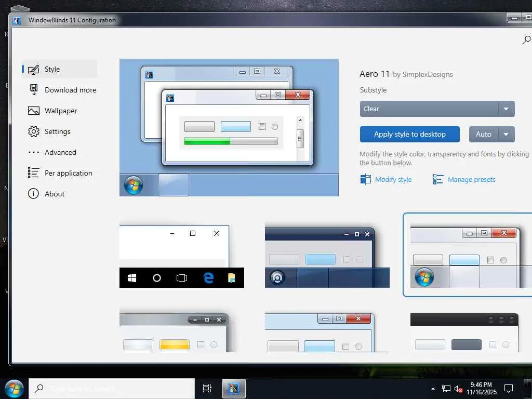Open Settings via the gear icon
532x399 pixels.
34,131
